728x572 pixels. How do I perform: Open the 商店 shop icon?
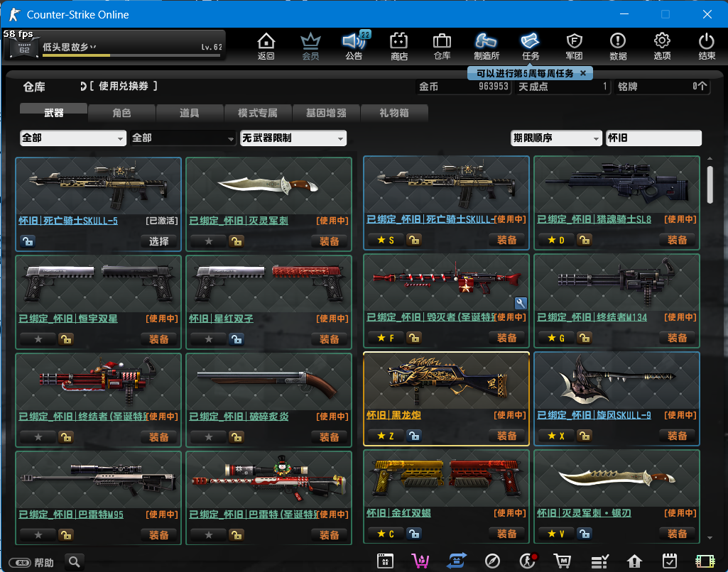pyautogui.click(x=399, y=46)
